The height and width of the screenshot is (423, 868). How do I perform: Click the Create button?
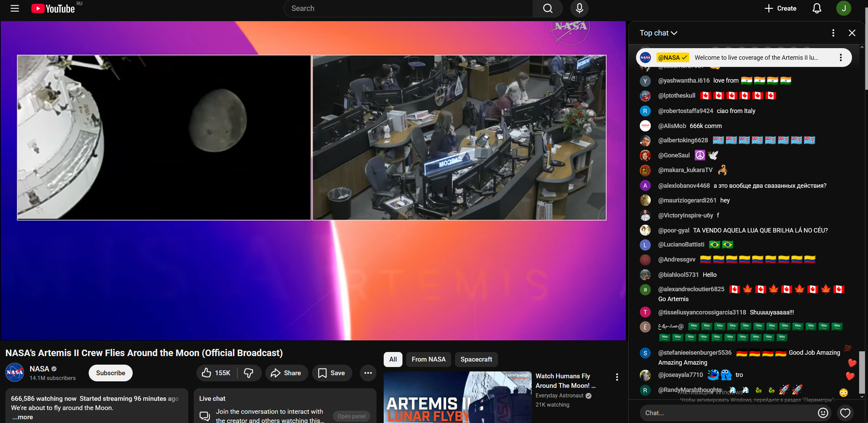click(x=781, y=8)
